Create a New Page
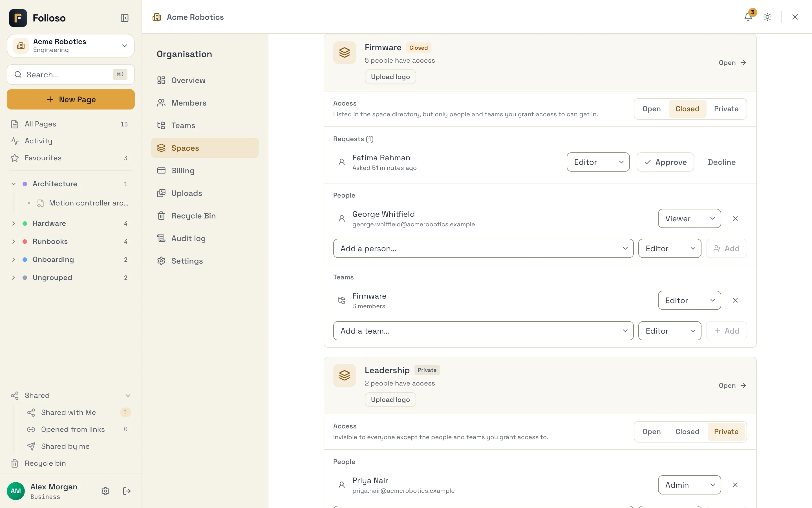This screenshot has width=812, height=508. (x=70, y=99)
